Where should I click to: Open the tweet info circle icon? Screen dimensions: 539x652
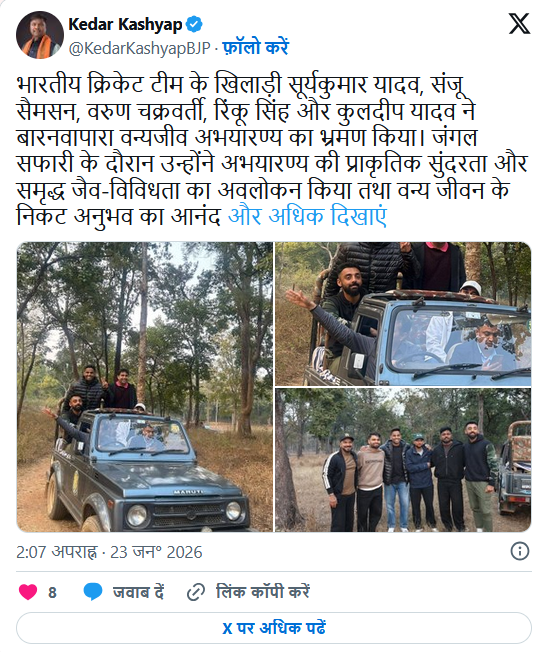click(520, 551)
